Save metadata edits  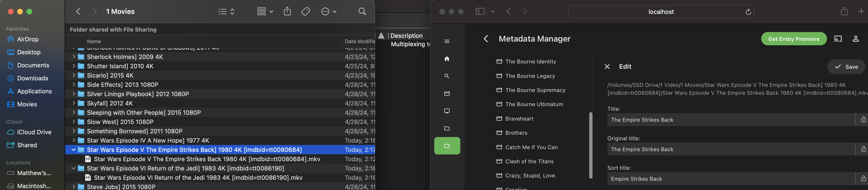846,67
